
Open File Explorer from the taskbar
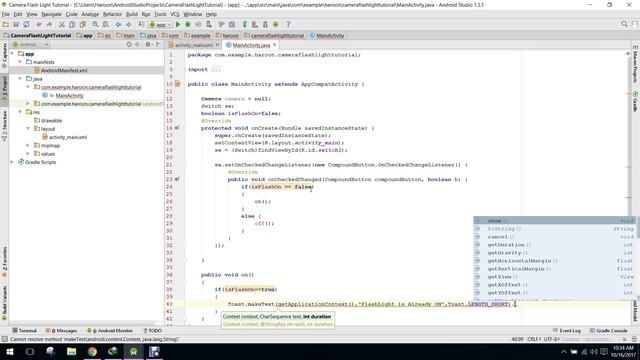(71, 351)
